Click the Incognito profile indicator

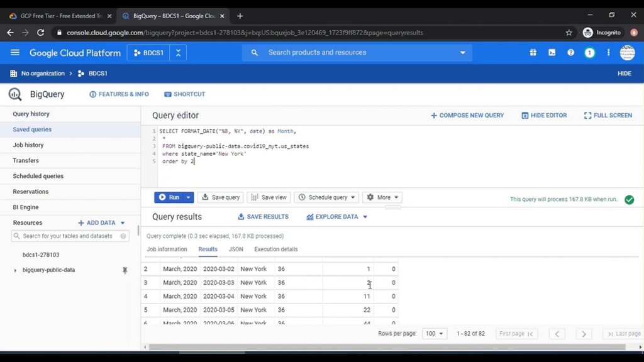click(x=602, y=33)
